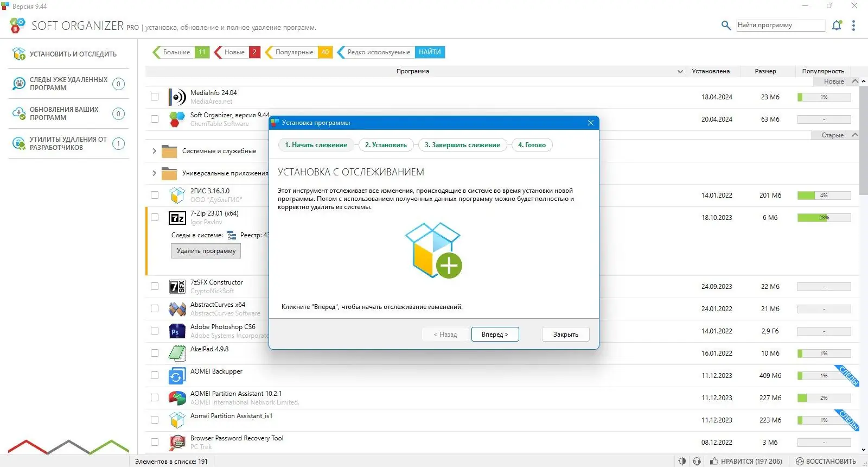The image size is (868, 467).
Task: Go to step 2. Установить in wizard
Action: [x=386, y=145]
